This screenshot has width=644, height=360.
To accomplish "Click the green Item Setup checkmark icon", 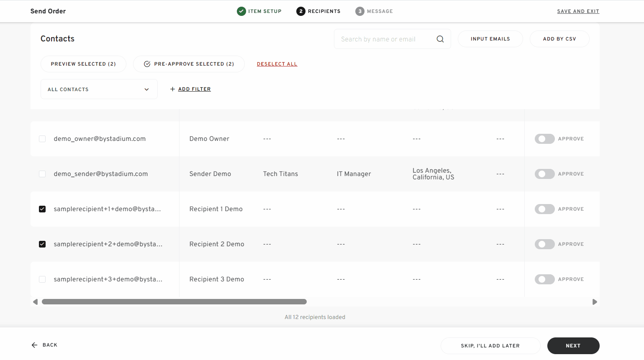I will pos(241,11).
